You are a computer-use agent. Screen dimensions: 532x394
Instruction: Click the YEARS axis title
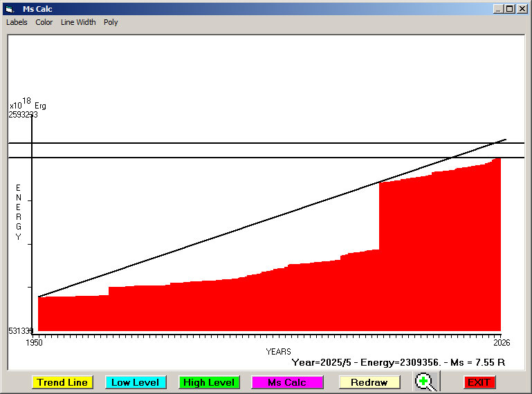278,352
